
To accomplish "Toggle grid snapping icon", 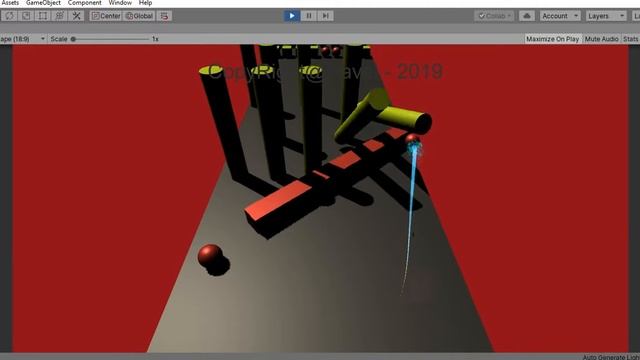I will coord(164,16).
